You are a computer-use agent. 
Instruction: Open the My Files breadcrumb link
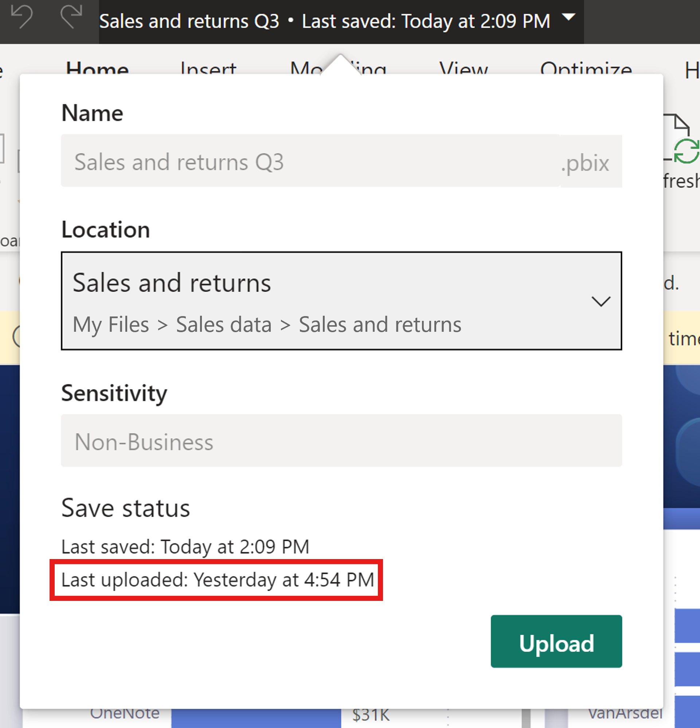click(110, 324)
